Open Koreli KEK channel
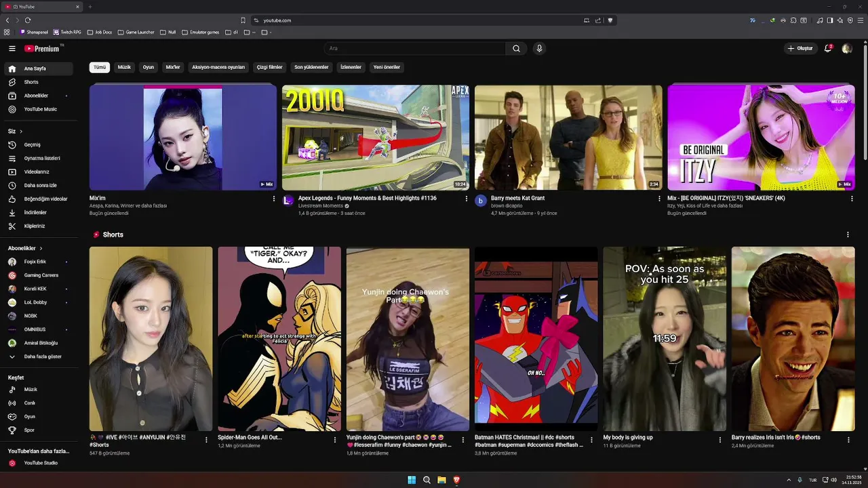The image size is (868, 488). click(x=39, y=289)
